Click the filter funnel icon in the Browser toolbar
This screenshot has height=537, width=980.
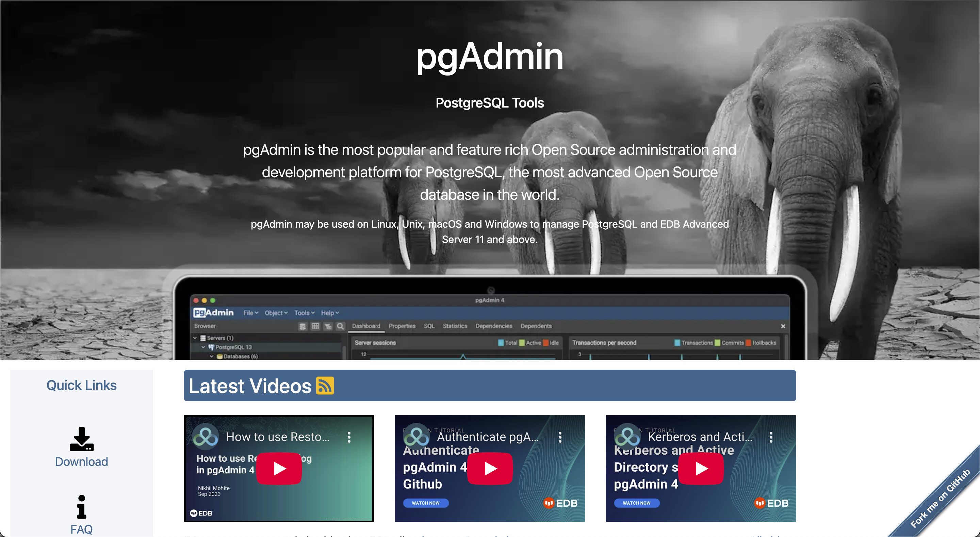(x=328, y=326)
